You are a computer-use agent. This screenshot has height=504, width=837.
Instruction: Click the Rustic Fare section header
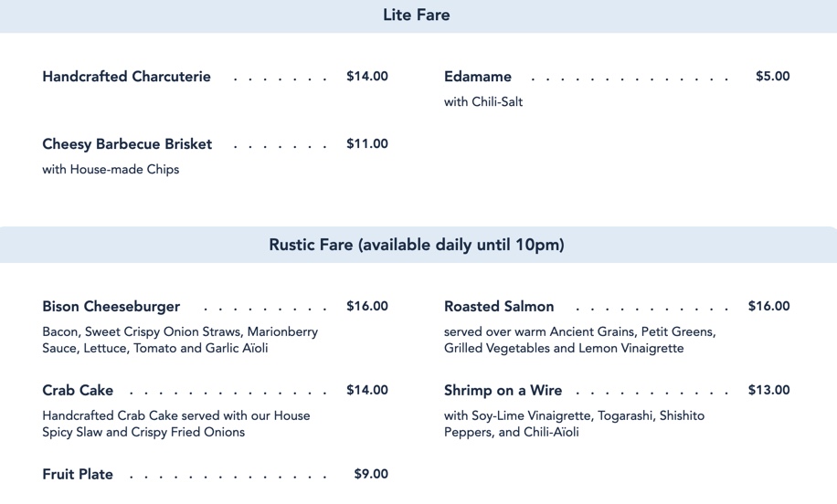[417, 245]
